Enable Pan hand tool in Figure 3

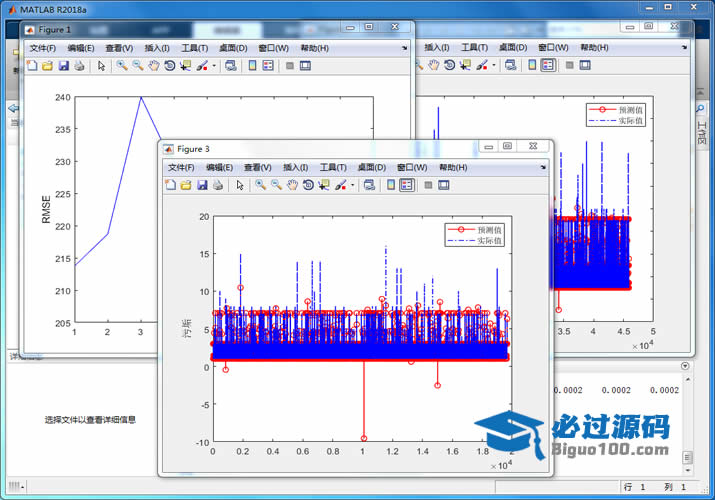click(x=292, y=185)
